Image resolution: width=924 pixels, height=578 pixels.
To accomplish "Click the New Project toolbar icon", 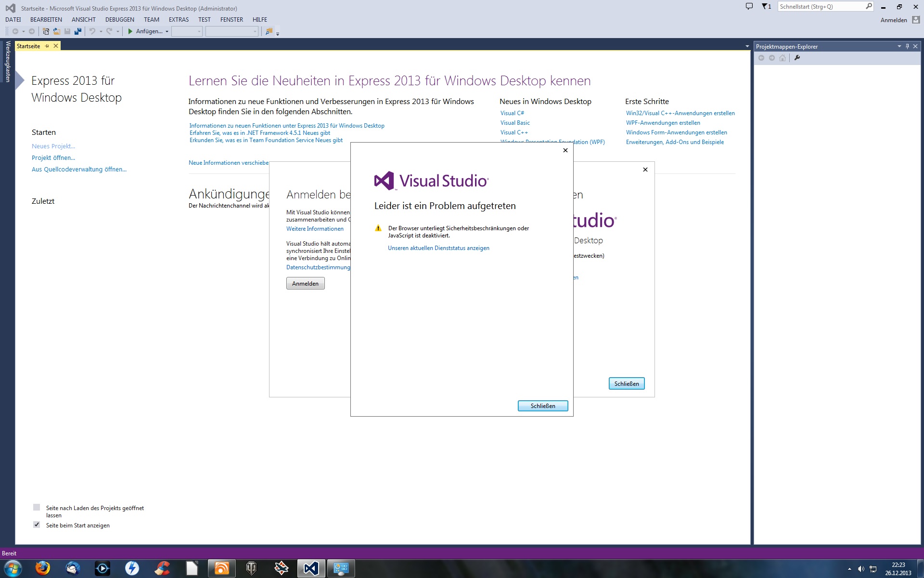I will 46,31.
